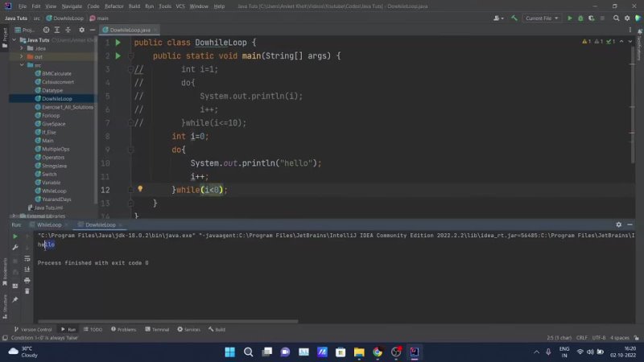Viewport: 644px width, 362px height.
Task: Open the Problems tool window
Action: pos(124,329)
